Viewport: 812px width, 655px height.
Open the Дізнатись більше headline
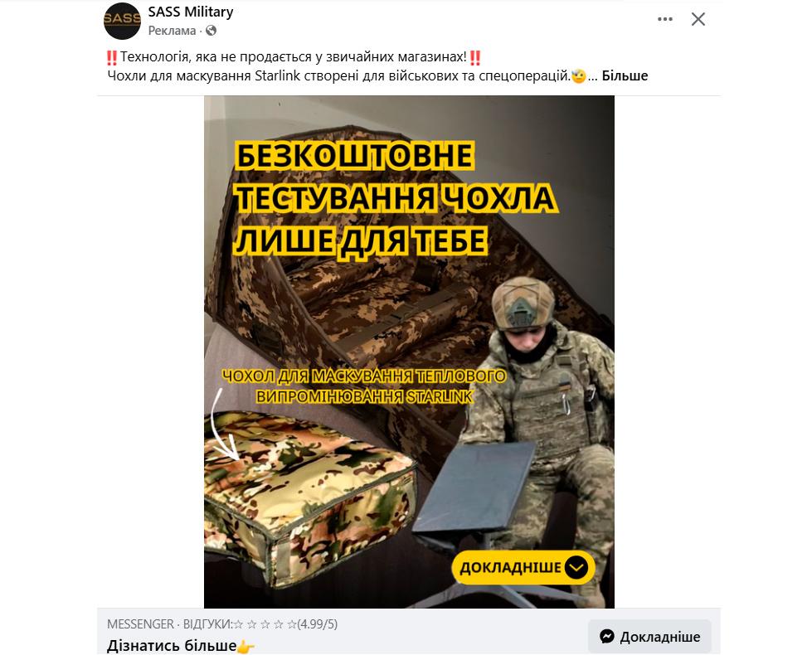click(x=172, y=646)
